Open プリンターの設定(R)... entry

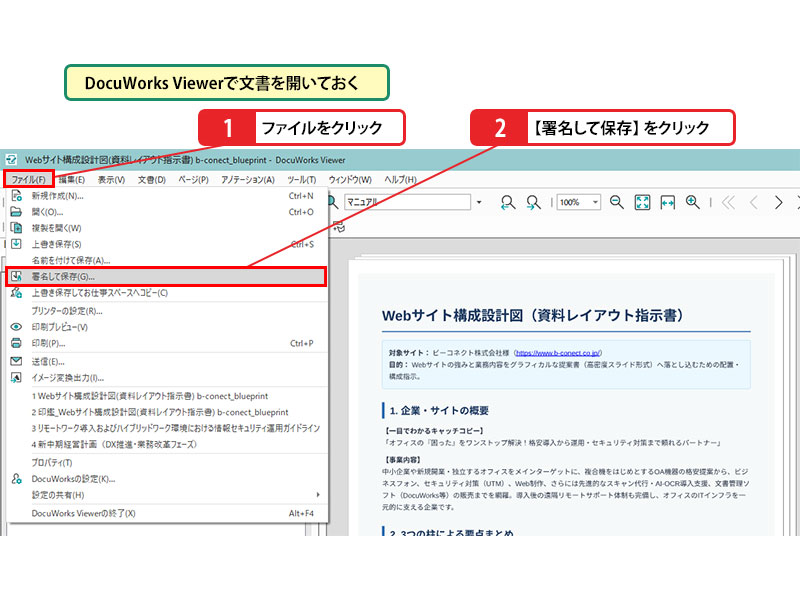(166, 311)
